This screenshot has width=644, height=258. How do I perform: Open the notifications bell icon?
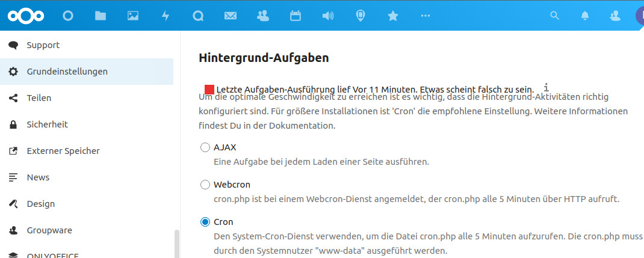pyautogui.click(x=584, y=16)
